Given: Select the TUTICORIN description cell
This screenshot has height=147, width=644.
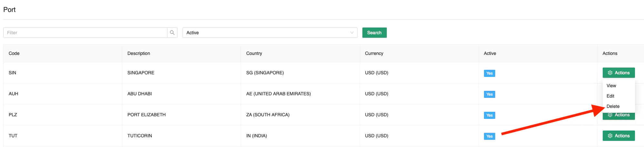Looking at the screenshot, I should (x=182, y=136).
